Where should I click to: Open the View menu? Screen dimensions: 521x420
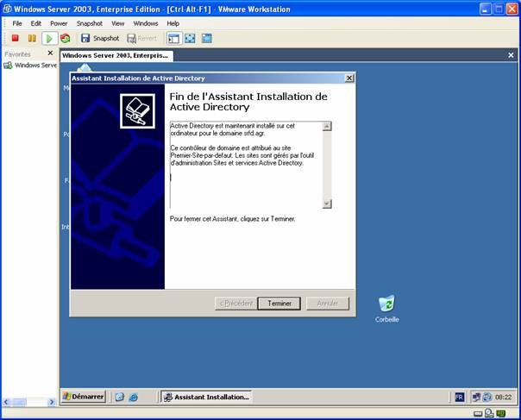point(117,23)
